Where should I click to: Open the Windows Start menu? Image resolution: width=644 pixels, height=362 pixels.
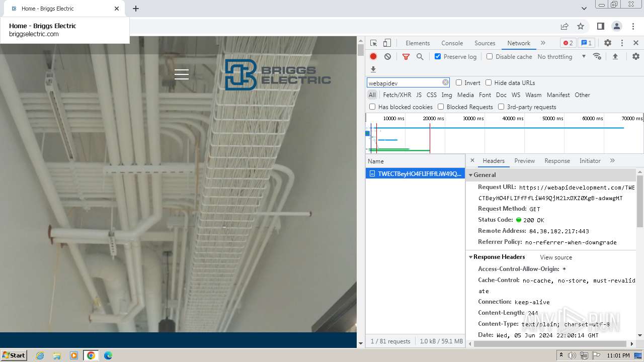coord(14,355)
